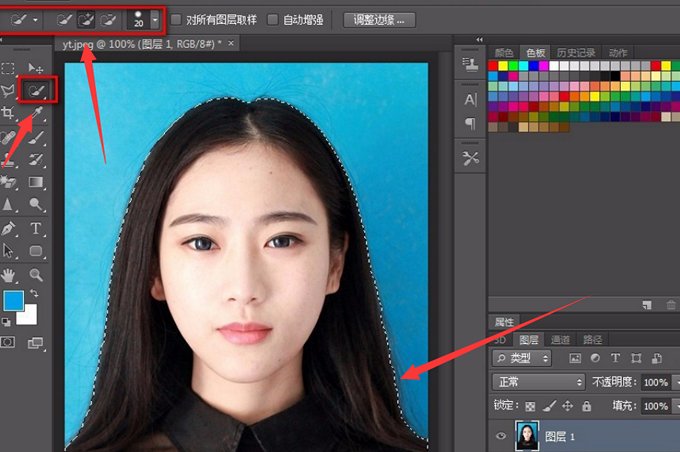
Task: Enable 自动增强 checkbox
Action: pos(272,20)
